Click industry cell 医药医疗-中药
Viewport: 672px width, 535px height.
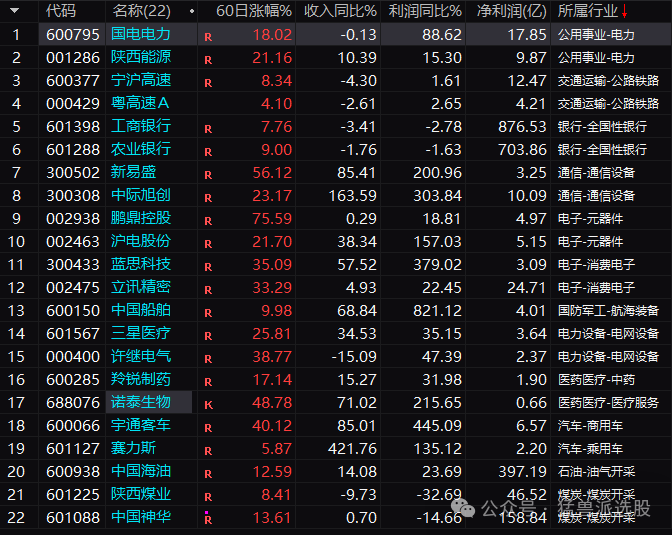[596, 379]
